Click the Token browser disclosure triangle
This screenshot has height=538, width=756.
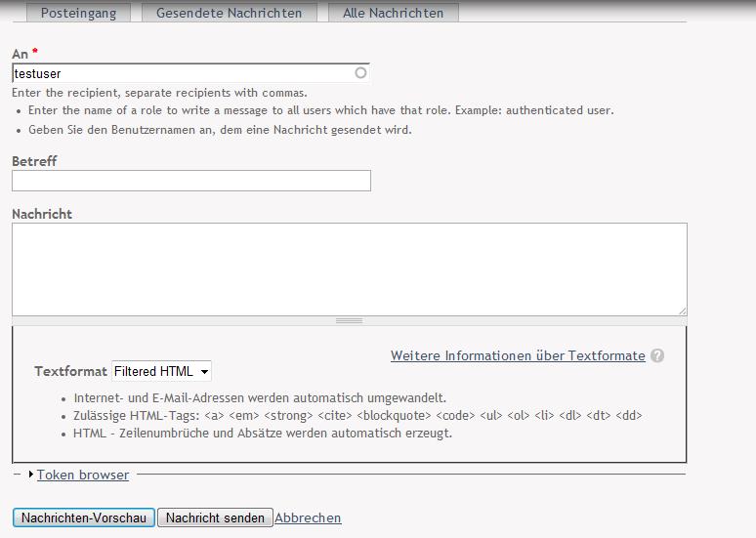(31, 475)
